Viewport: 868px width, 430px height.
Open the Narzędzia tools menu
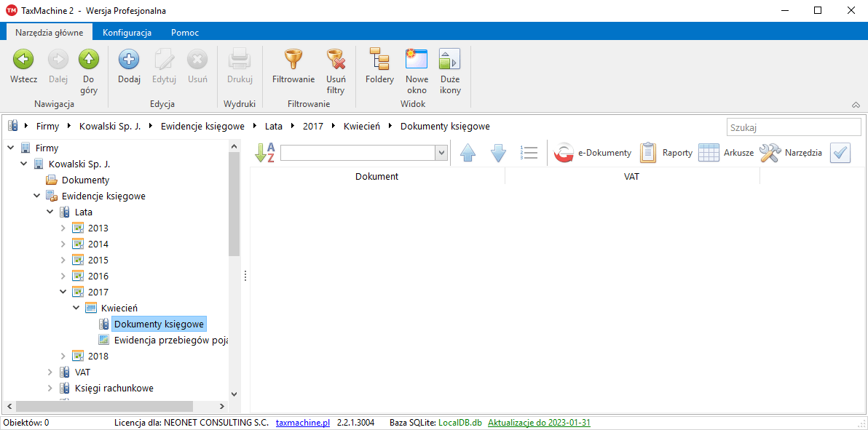tap(791, 153)
